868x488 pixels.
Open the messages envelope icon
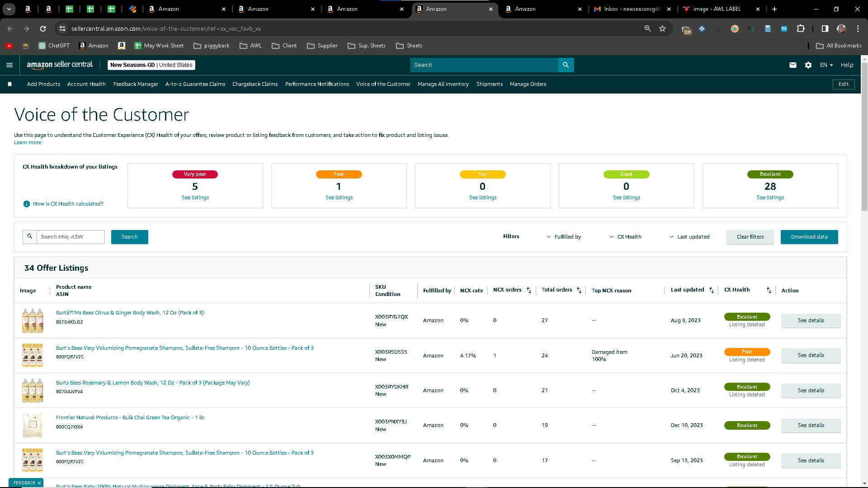793,65
